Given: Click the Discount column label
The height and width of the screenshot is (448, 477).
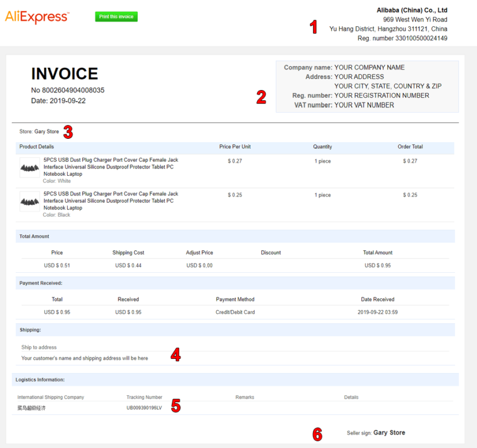Looking at the screenshot, I should coord(271,253).
